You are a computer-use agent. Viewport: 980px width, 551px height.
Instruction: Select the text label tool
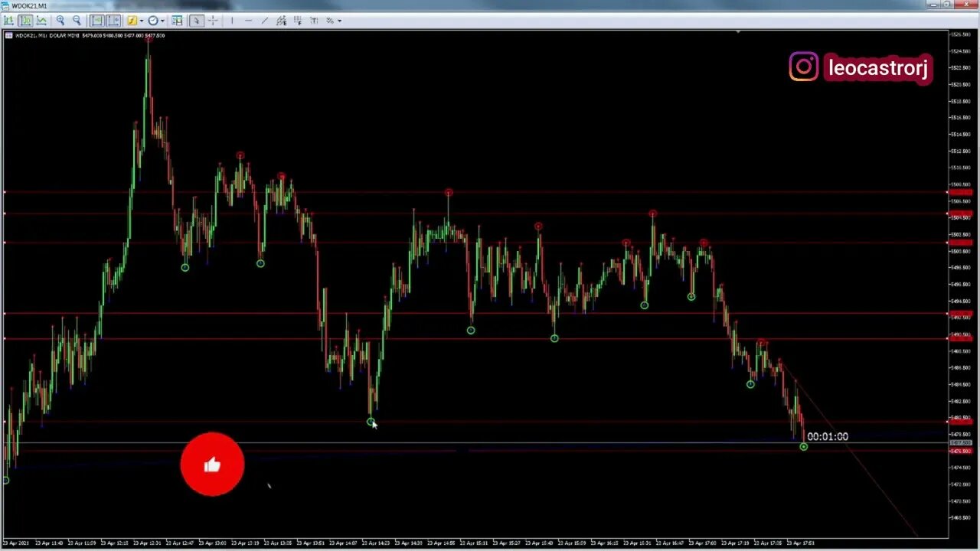click(x=314, y=21)
